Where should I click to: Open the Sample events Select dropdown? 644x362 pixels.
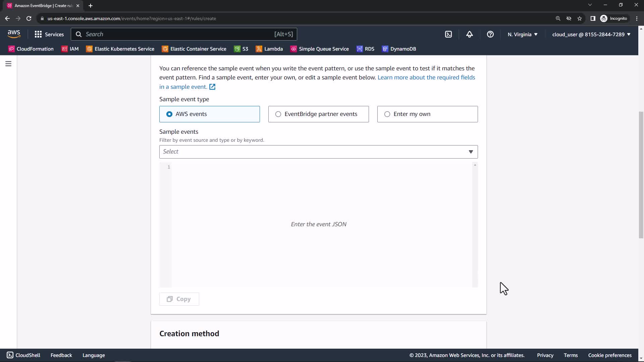pos(318,152)
